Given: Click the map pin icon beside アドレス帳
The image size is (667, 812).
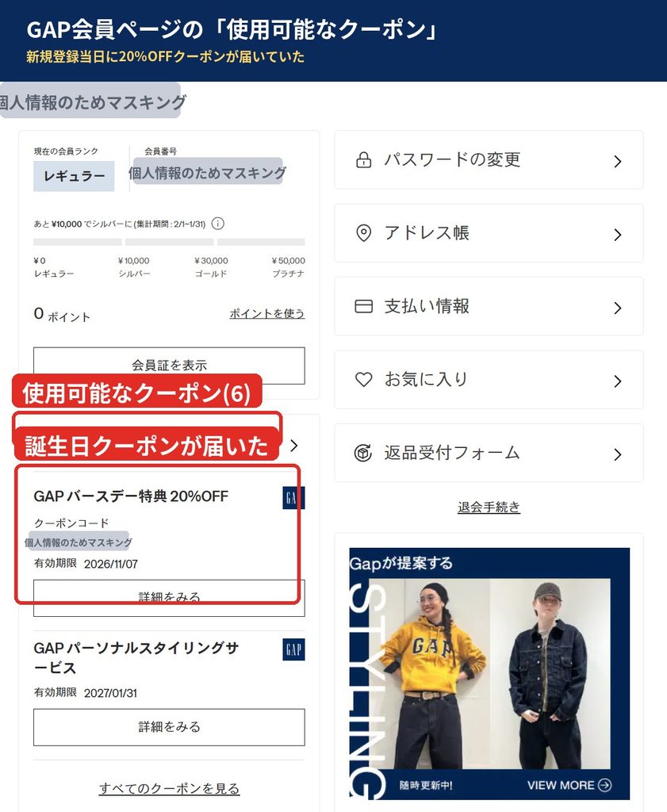Looking at the screenshot, I should (363, 233).
